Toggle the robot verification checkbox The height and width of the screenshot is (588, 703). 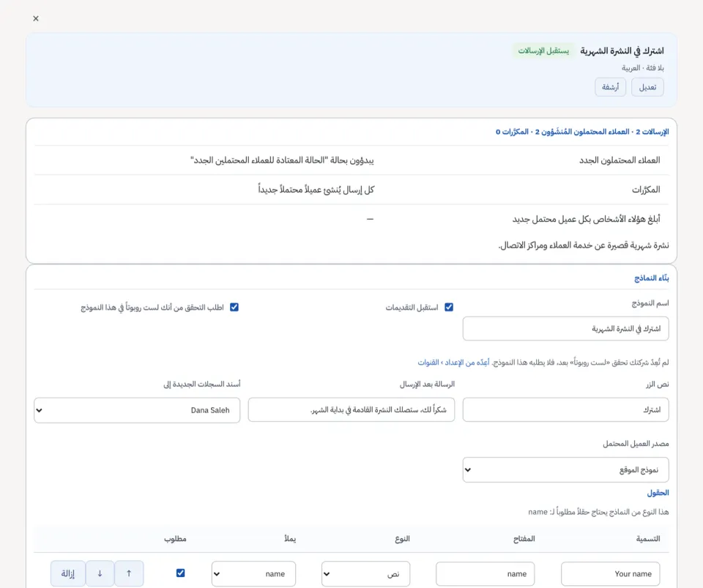[234, 307]
